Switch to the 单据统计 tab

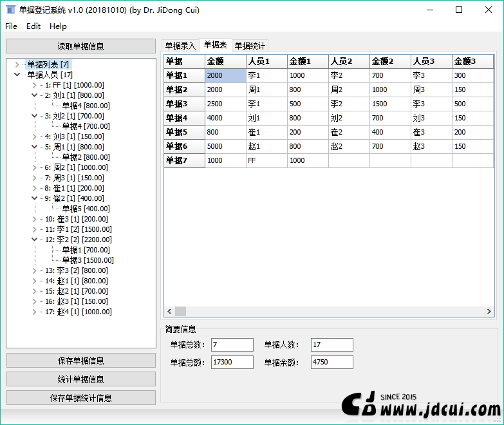click(x=250, y=46)
